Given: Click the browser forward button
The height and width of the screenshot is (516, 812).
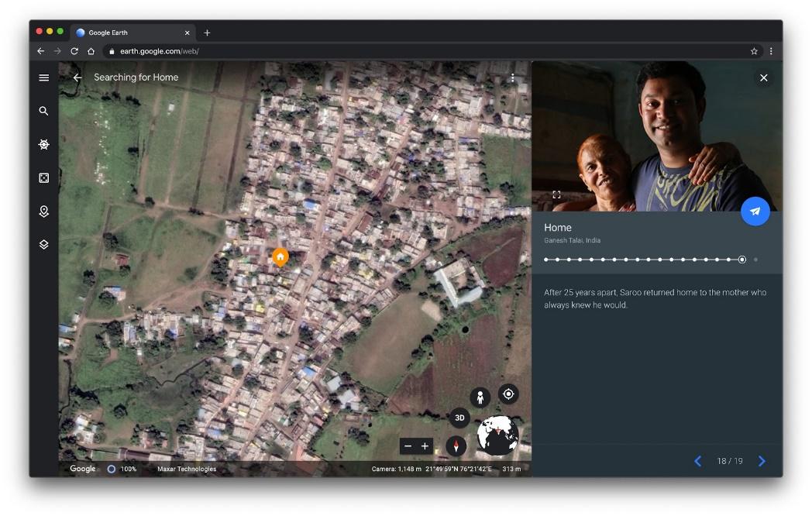Looking at the screenshot, I should 57,51.
